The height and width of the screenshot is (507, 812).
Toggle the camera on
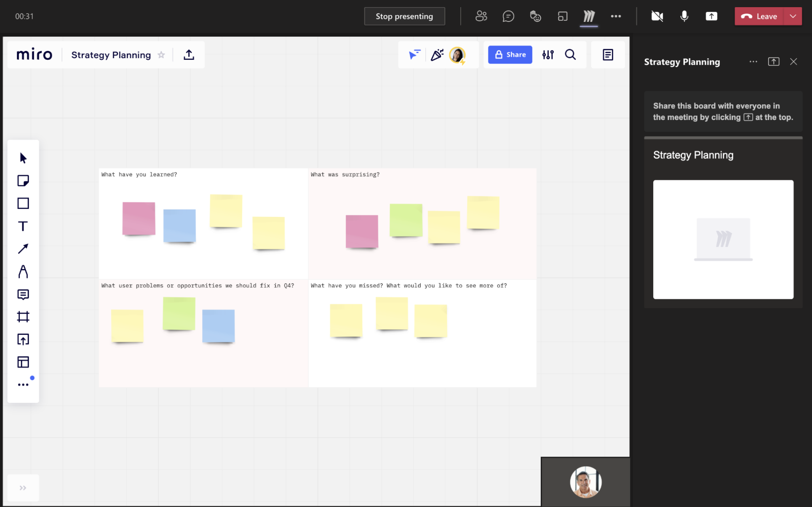(x=657, y=16)
